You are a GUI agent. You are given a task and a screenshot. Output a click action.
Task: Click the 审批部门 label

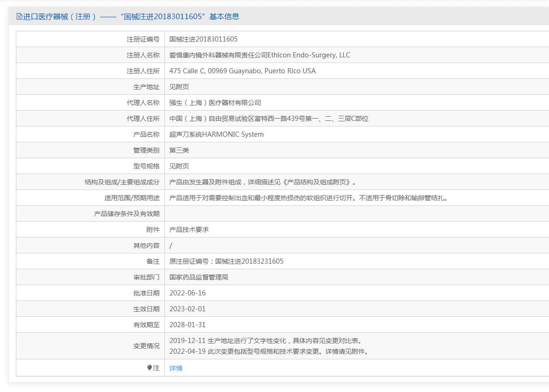pyautogui.click(x=146, y=277)
